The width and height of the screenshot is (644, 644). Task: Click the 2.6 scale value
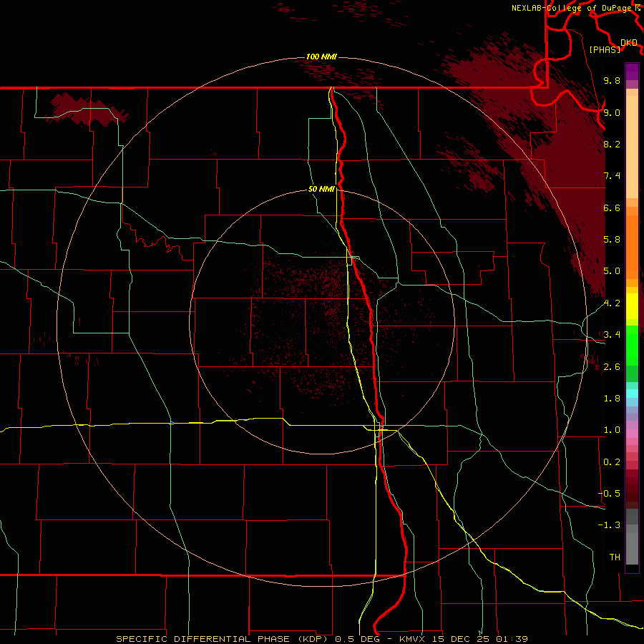tap(612, 367)
